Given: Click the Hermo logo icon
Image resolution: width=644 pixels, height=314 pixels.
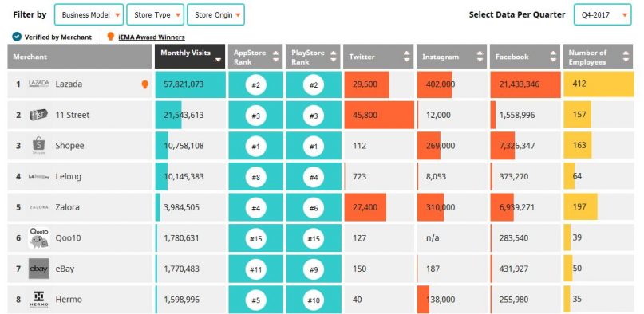Looking at the screenshot, I should pyautogui.click(x=39, y=299).
